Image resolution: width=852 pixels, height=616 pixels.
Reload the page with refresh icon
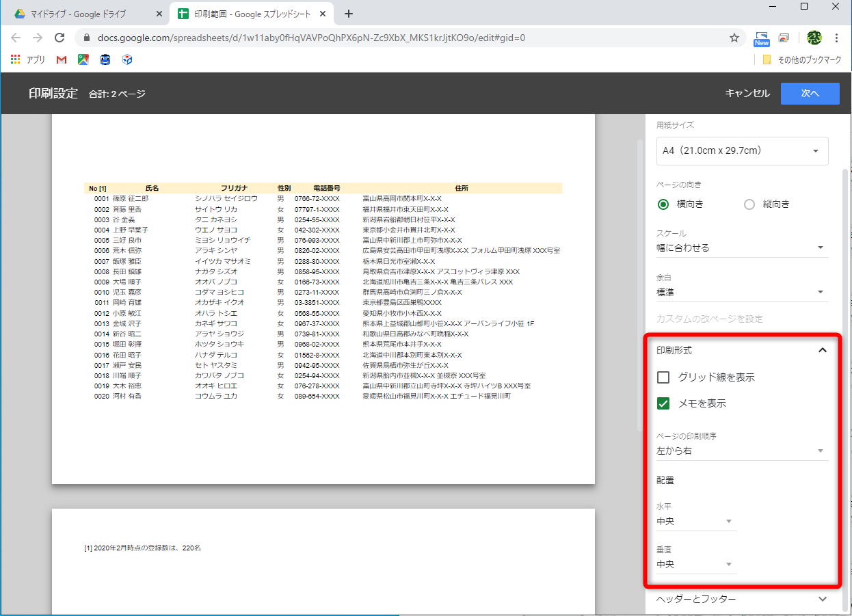pyautogui.click(x=59, y=38)
